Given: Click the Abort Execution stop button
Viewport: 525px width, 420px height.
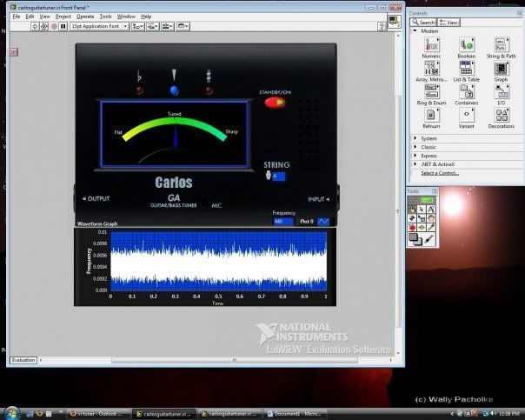Looking at the screenshot, I should pyautogui.click(x=54, y=26).
